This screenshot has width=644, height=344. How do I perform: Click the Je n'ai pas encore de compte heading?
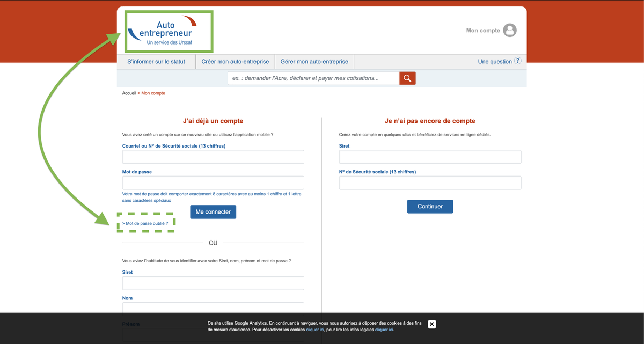[x=430, y=121]
